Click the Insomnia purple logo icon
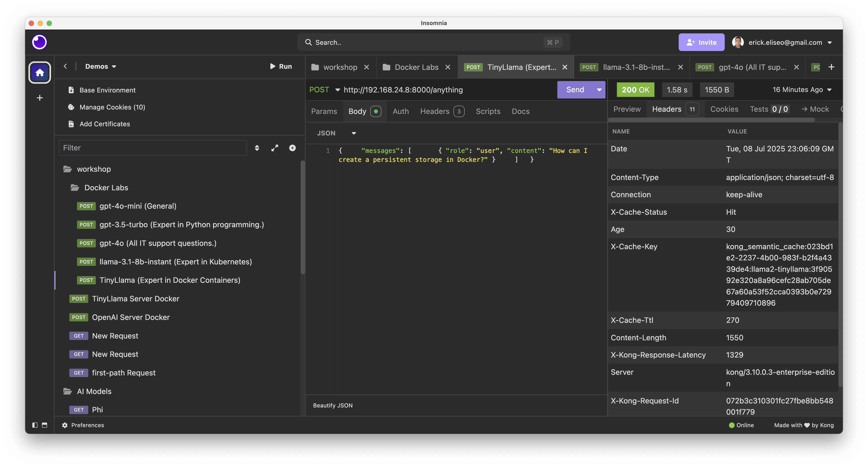Image resolution: width=868 pixels, height=467 pixels. coord(39,42)
